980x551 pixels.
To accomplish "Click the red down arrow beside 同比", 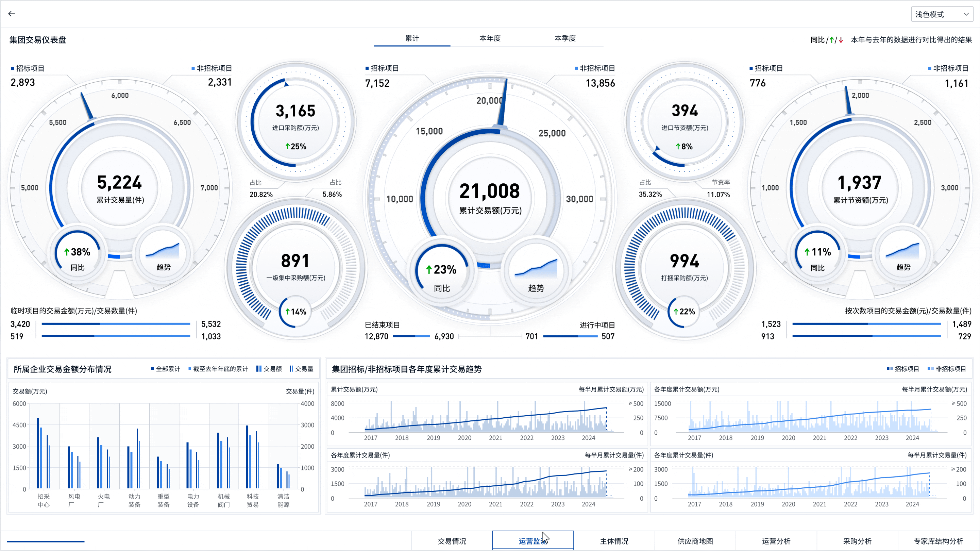I will click(841, 40).
